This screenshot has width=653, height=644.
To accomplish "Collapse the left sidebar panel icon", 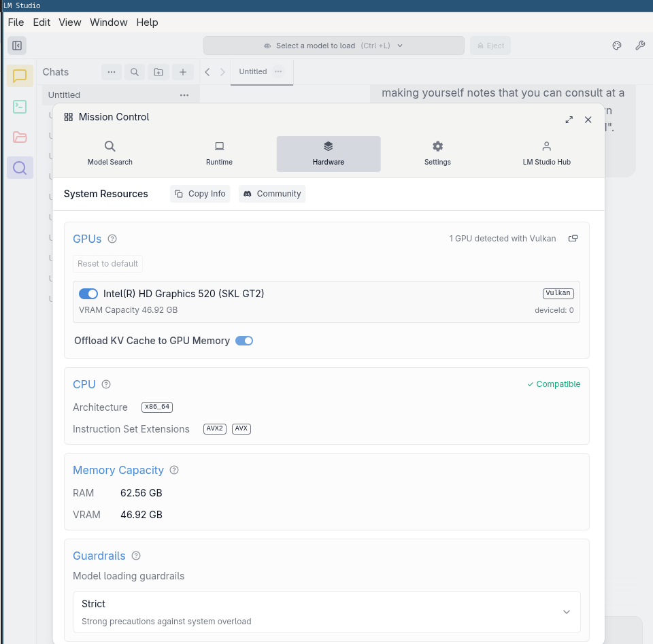I will [17, 46].
